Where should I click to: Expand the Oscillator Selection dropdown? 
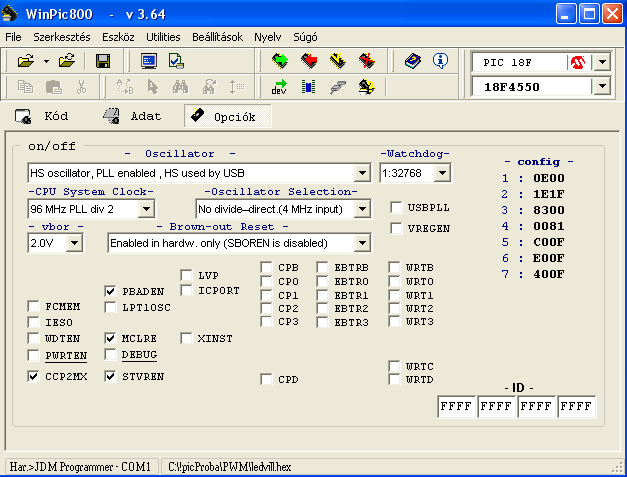(x=362, y=209)
